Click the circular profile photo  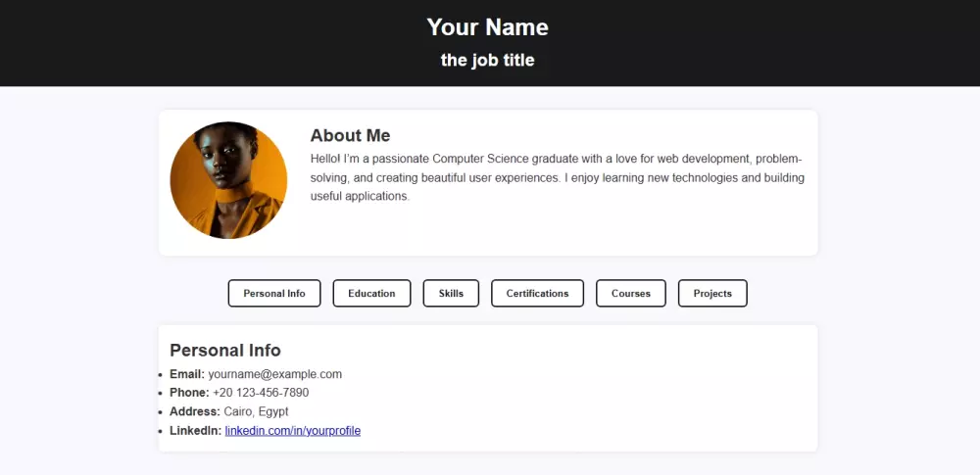point(228,180)
